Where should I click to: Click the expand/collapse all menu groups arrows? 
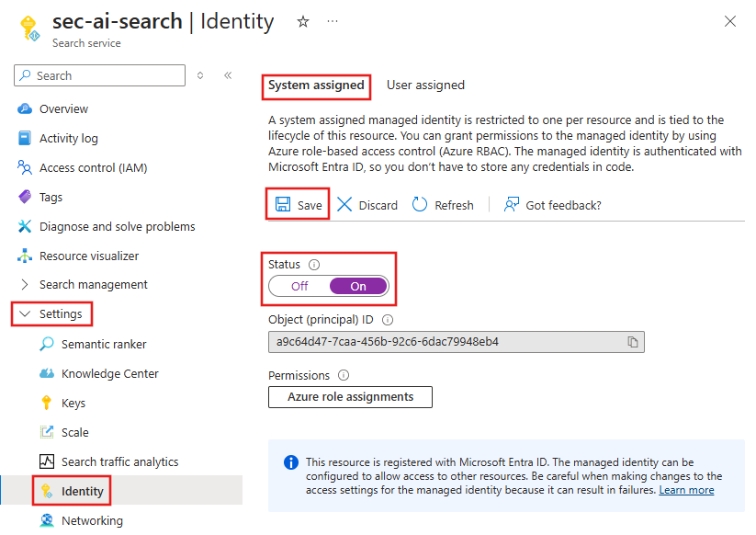[x=200, y=75]
